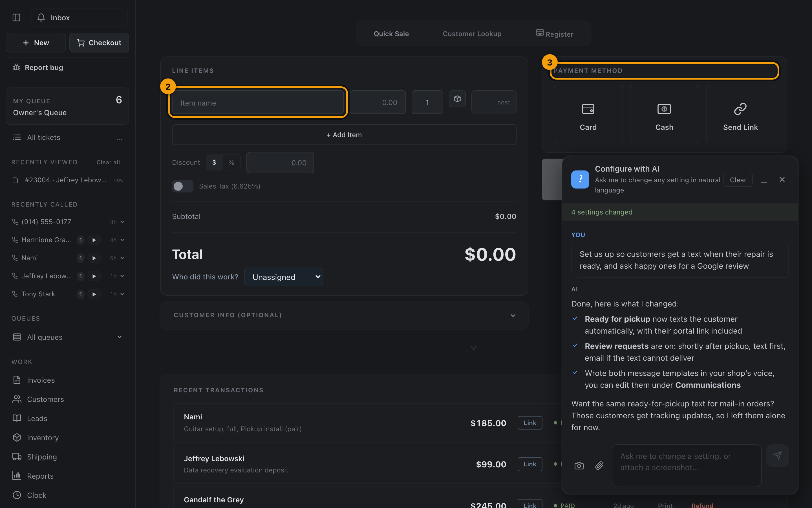The image size is (812, 508).
Task: Choose the Cash payment method
Action: [x=664, y=114]
